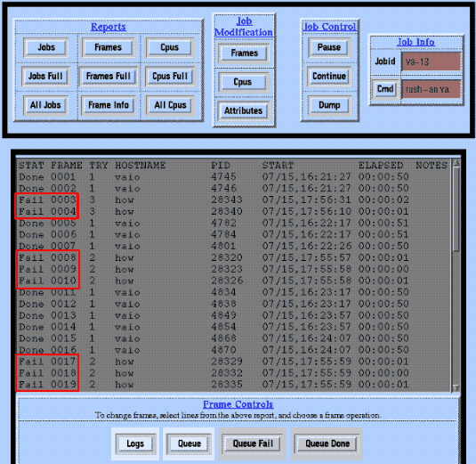476x464 pixels.
Task: Click the Queue Fail button
Action: (253, 444)
